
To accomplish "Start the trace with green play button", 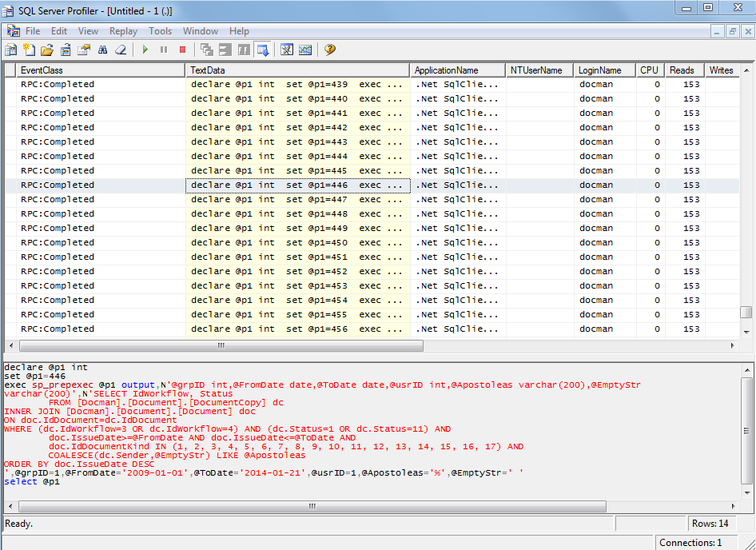I will (145, 50).
